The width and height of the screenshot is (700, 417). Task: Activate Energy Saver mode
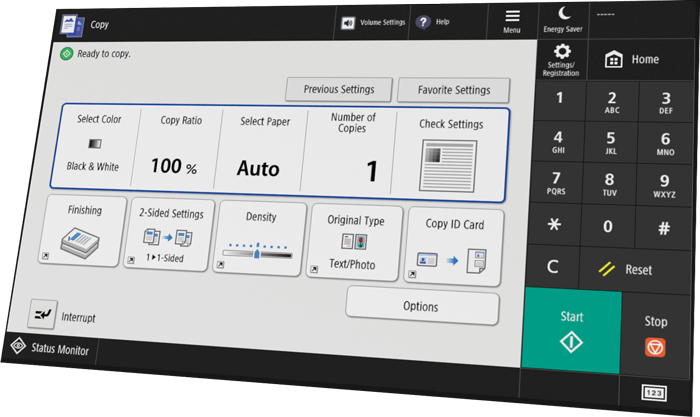pos(561,18)
